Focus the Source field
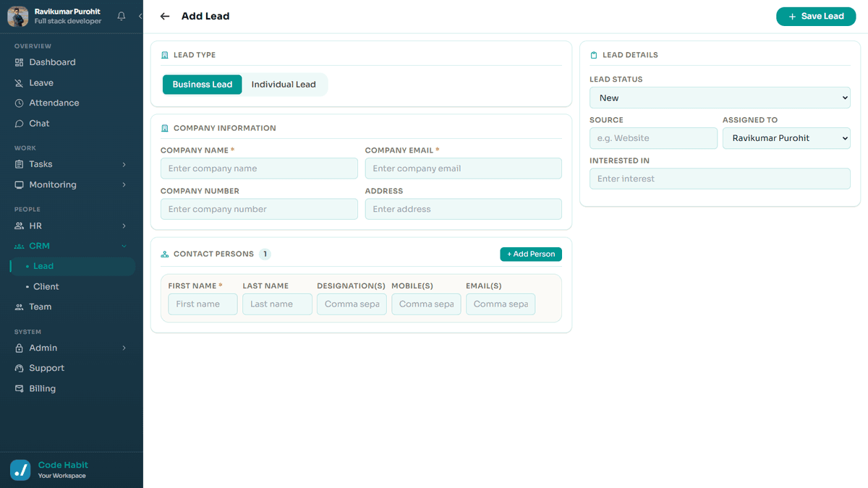 [654, 138]
